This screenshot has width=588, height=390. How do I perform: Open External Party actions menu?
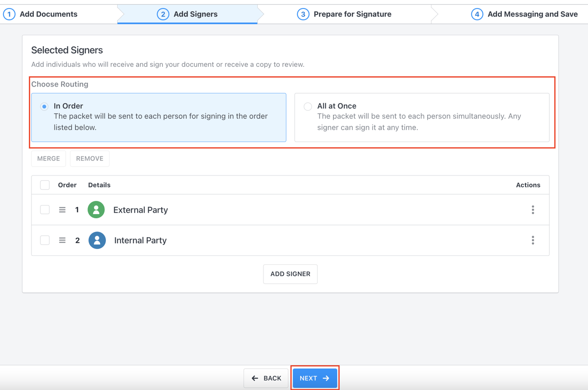coord(533,210)
